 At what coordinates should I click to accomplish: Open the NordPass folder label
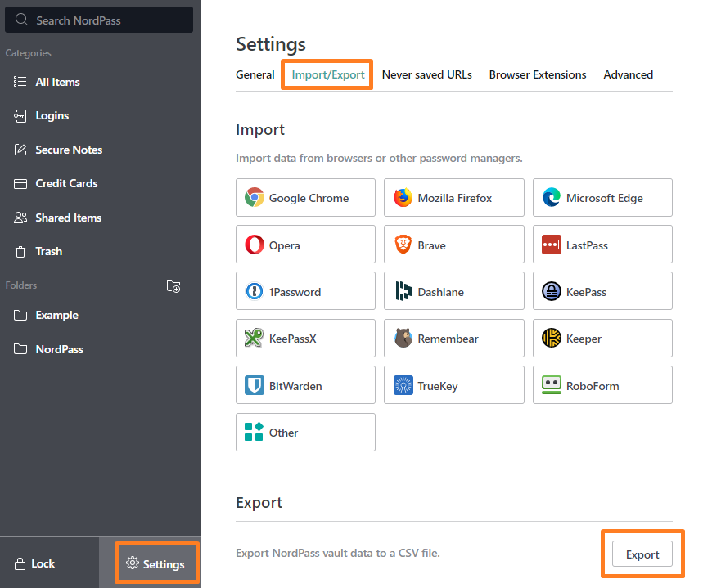click(59, 349)
